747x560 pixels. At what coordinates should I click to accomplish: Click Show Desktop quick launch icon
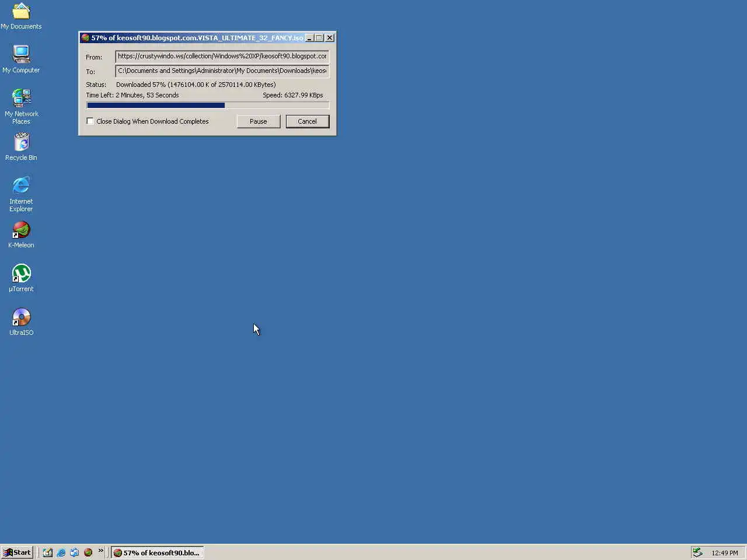[48, 552]
